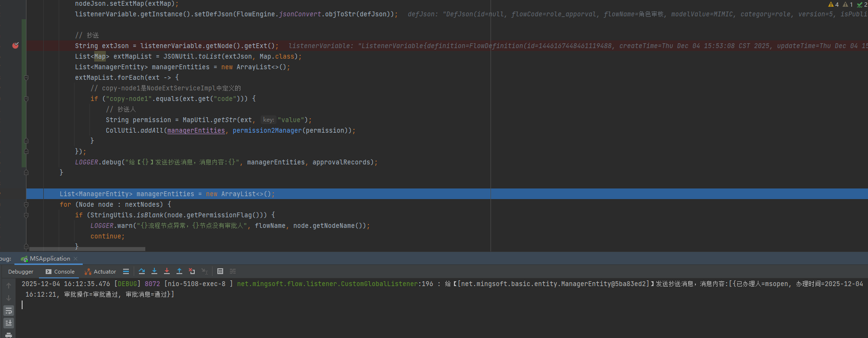Click the Drop Frame icon

(192, 271)
